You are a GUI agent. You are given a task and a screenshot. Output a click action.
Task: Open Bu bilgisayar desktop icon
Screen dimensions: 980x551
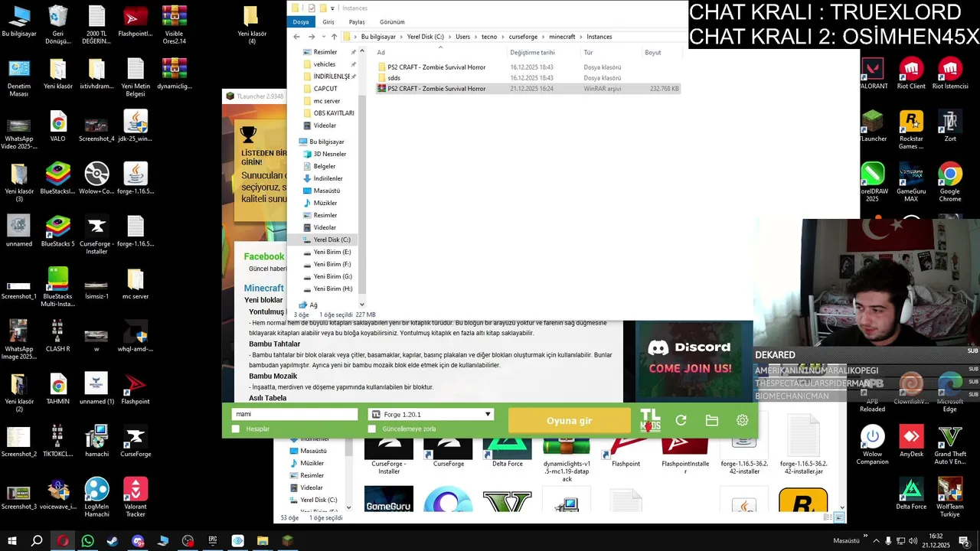18,21
